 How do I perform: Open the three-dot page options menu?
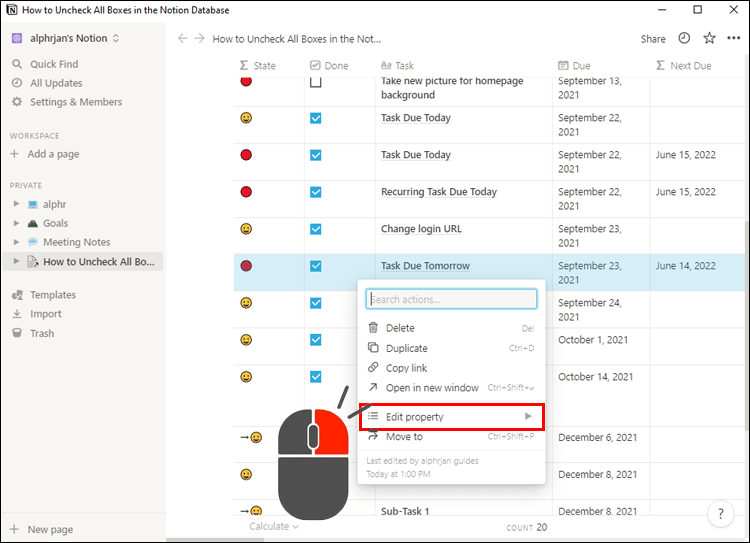734,39
